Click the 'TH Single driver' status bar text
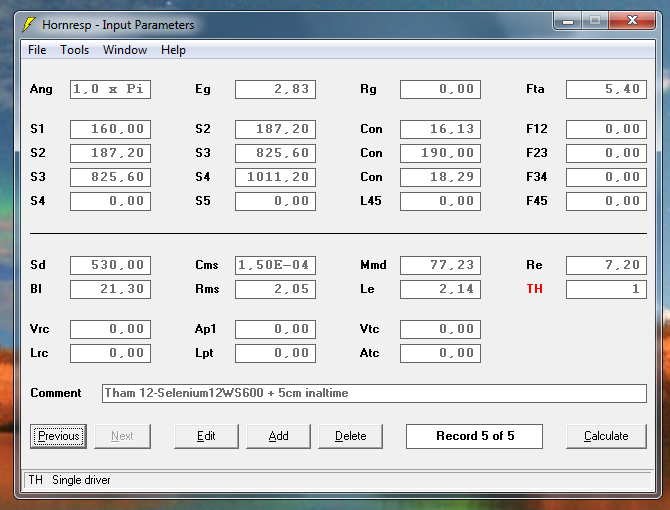 click(x=69, y=480)
